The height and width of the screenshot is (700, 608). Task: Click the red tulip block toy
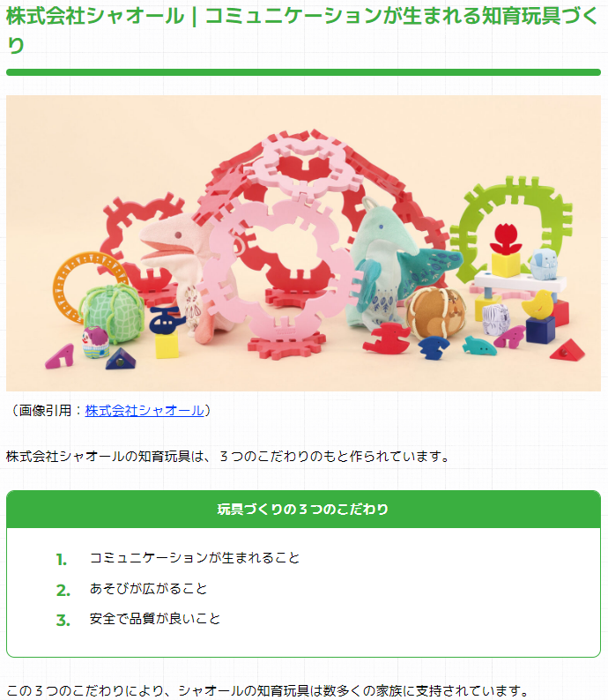click(506, 251)
